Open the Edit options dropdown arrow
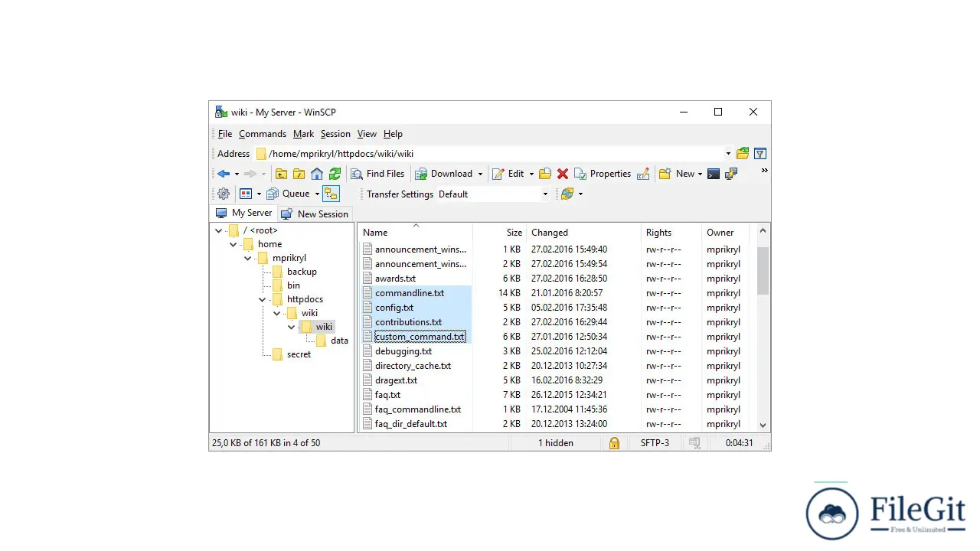 tap(531, 174)
